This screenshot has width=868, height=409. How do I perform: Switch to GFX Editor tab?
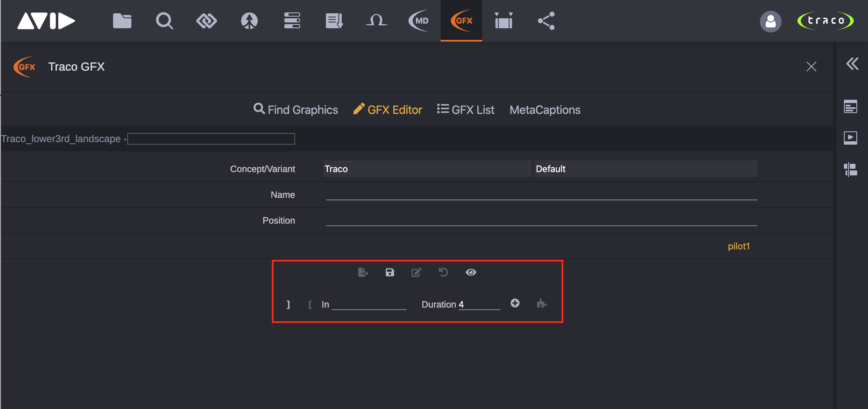coord(388,110)
